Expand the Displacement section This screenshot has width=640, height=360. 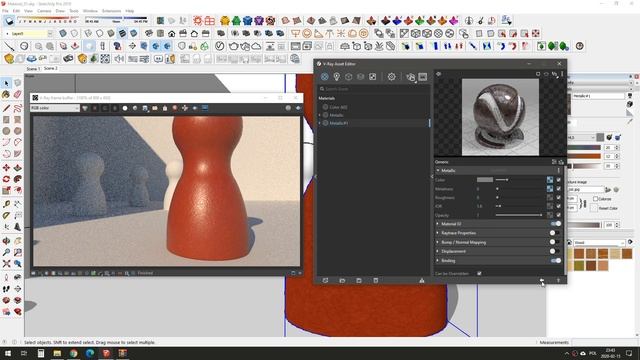[438, 251]
